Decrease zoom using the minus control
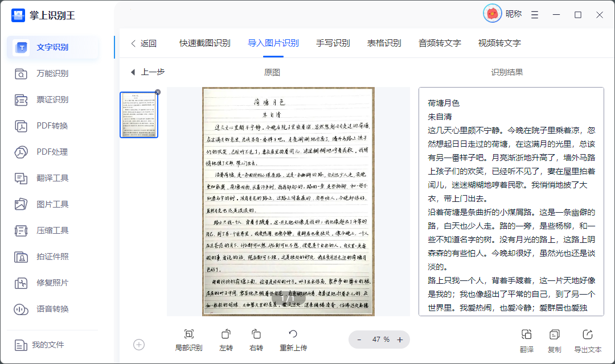The height and width of the screenshot is (364, 615). coord(359,340)
